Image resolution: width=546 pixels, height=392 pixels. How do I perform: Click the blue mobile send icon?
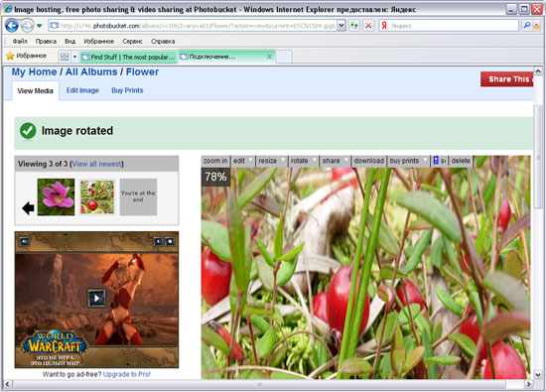coord(436,161)
